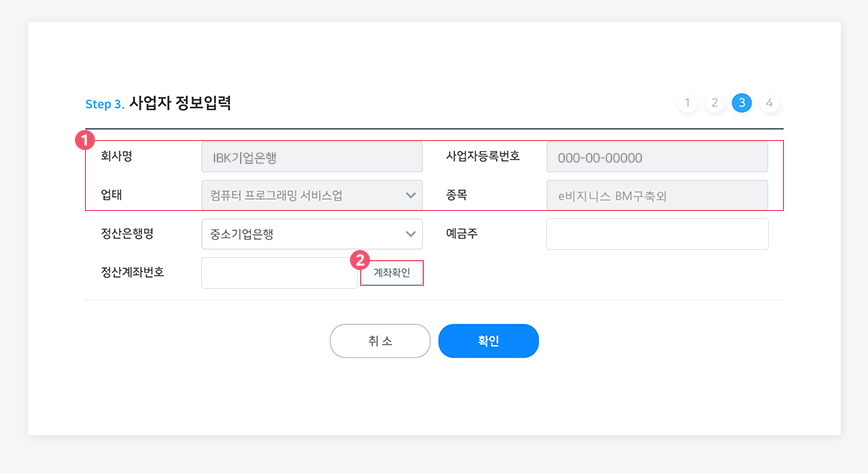Click red annotation marker number 1
This screenshot has width=868, height=473.
[x=85, y=140]
